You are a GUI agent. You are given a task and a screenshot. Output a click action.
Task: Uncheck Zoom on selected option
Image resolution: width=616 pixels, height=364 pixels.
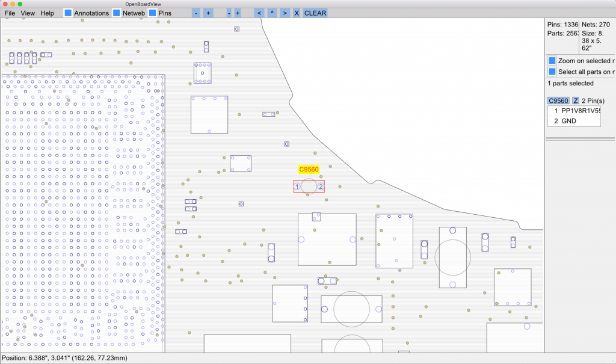[552, 61]
